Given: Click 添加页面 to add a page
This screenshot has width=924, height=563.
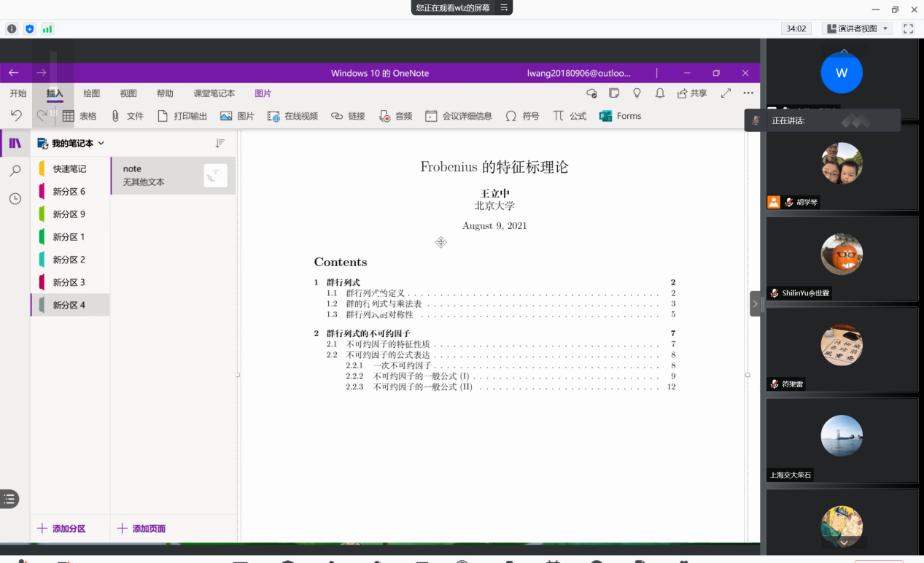Looking at the screenshot, I should tap(141, 529).
